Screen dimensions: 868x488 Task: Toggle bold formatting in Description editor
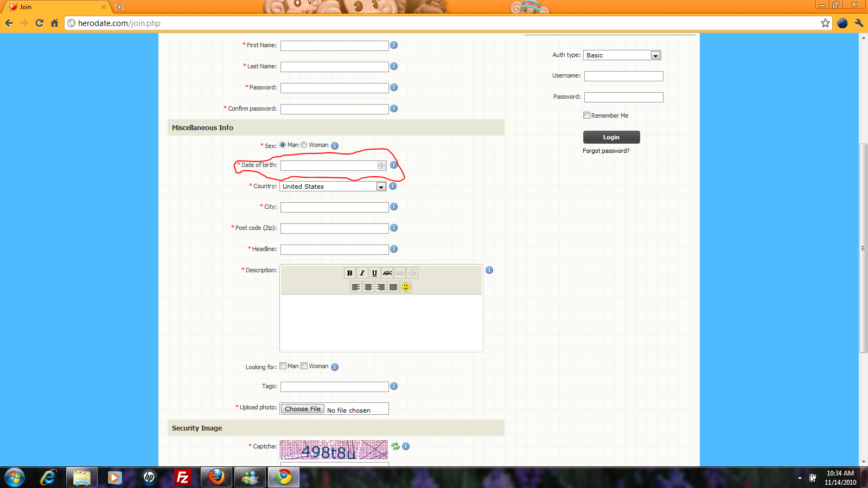(x=349, y=273)
